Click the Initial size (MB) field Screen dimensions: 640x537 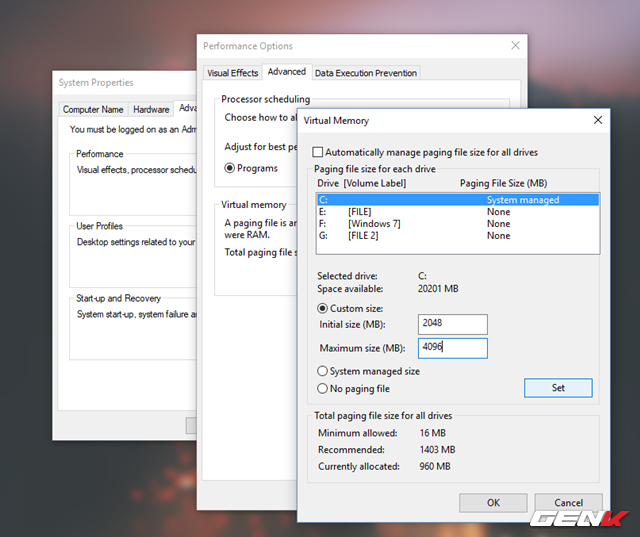453,324
